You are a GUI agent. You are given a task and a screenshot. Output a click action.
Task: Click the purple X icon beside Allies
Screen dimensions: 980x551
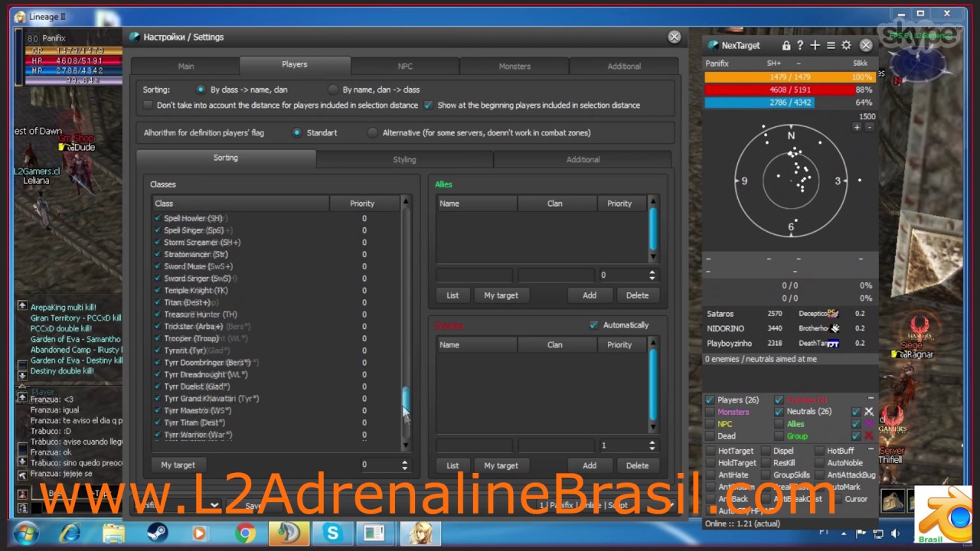[x=869, y=424]
